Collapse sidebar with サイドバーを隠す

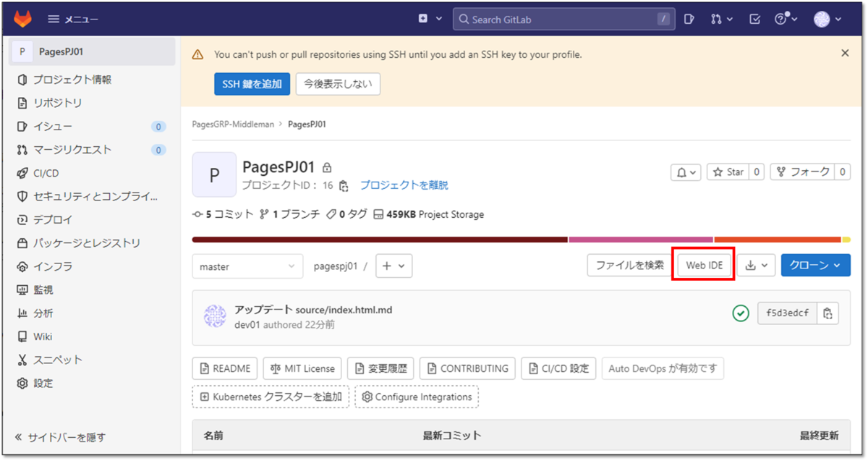[61, 437]
